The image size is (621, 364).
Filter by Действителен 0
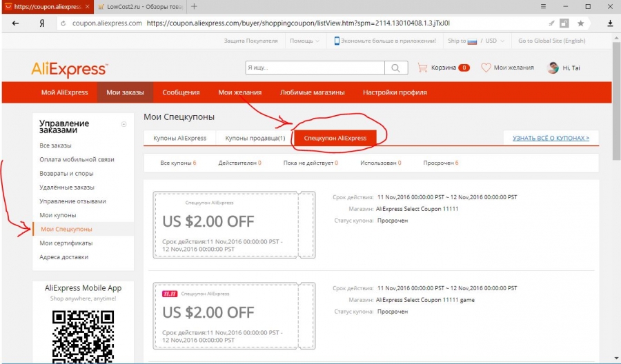[239, 163]
